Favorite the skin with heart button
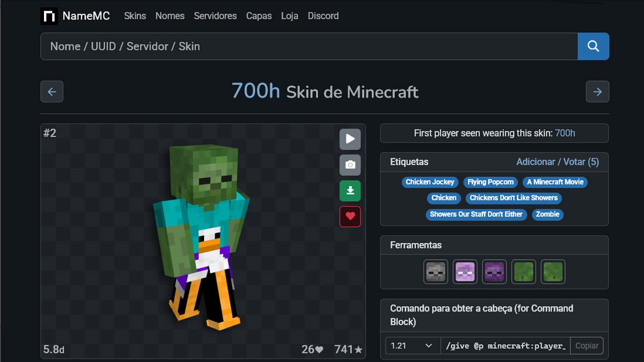Screen dimensions: 644x362 350,217
